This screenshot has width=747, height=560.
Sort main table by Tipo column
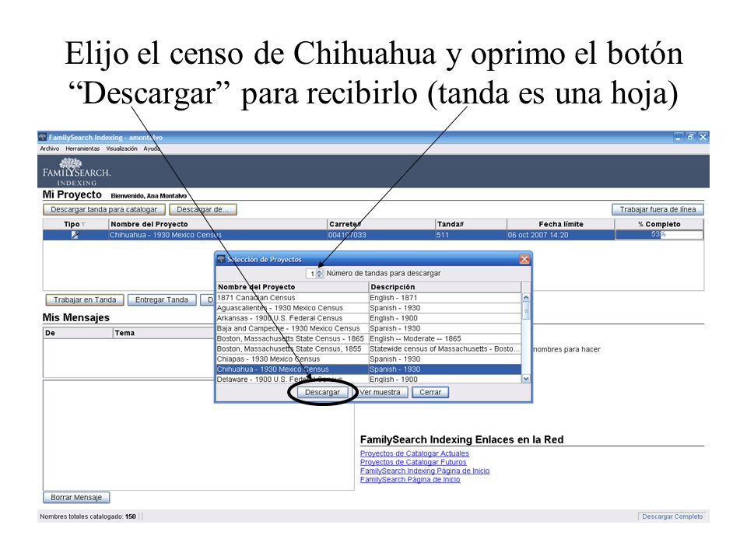75,224
